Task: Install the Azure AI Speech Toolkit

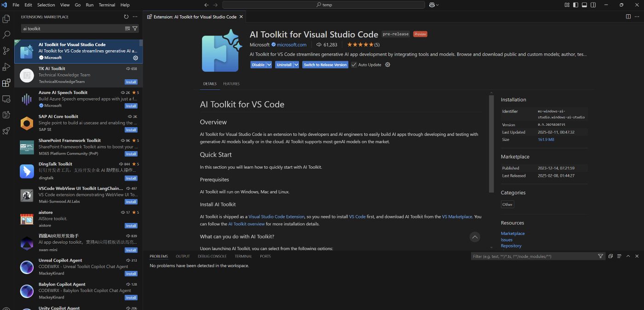Action: (x=131, y=106)
